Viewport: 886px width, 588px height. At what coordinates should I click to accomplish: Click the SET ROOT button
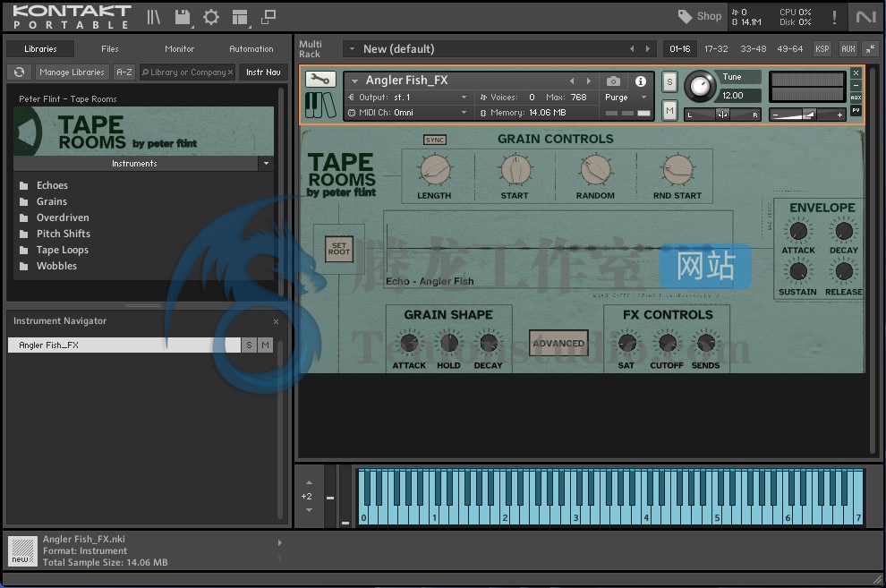(339, 249)
